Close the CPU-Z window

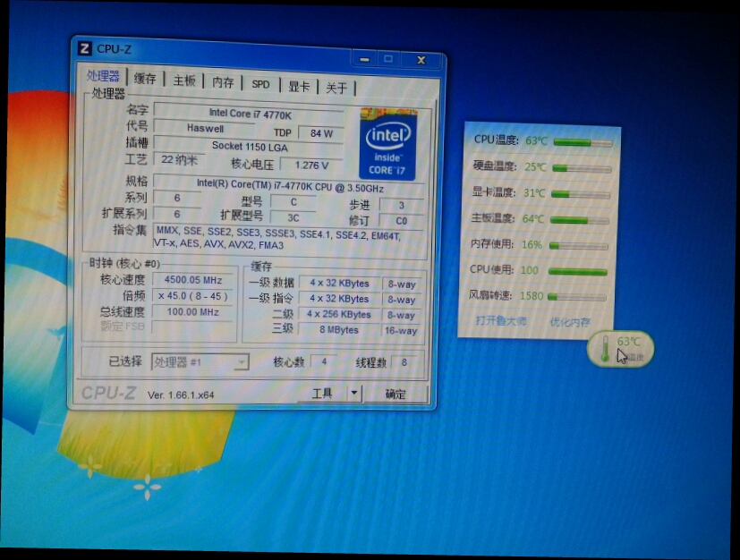pyautogui.click(x=421, y=60)
